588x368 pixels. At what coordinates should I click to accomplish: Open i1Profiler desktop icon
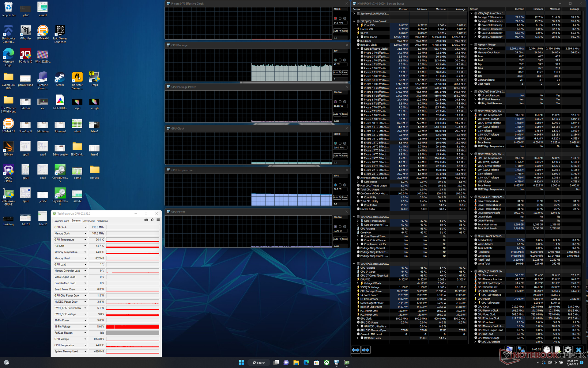click(x=26, y=33)
